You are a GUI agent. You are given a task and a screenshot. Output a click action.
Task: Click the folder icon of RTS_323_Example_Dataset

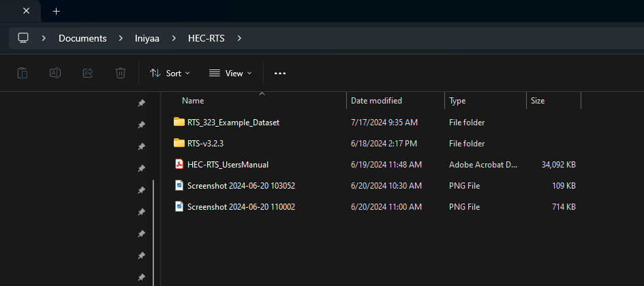point(179,122)
